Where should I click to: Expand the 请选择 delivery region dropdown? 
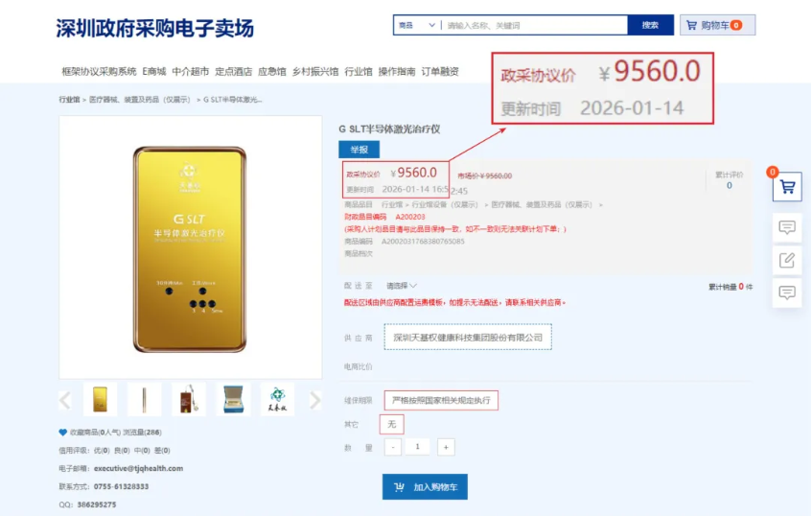pos(402,286)
